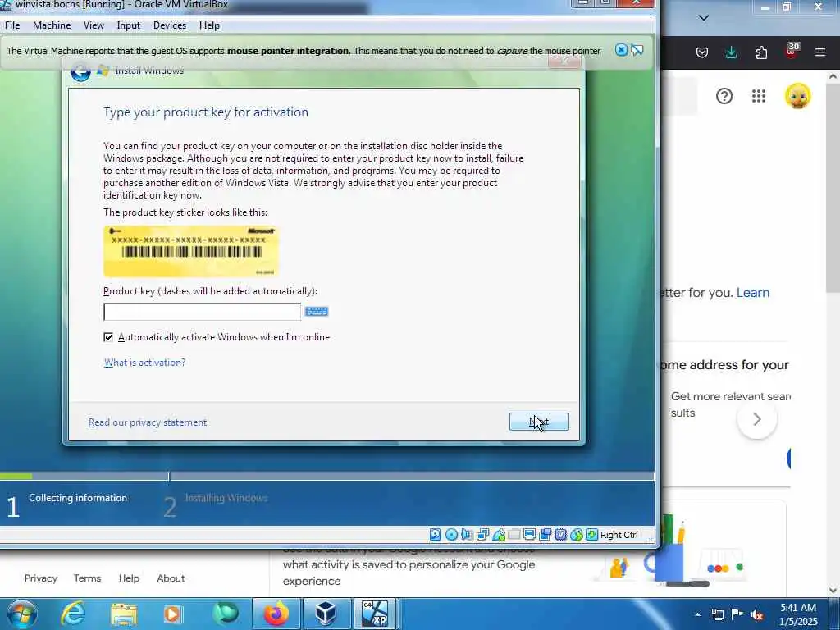Open the Help footer link on Google page
The width and height of the screenshot is (840, 630).
(129, 578)
